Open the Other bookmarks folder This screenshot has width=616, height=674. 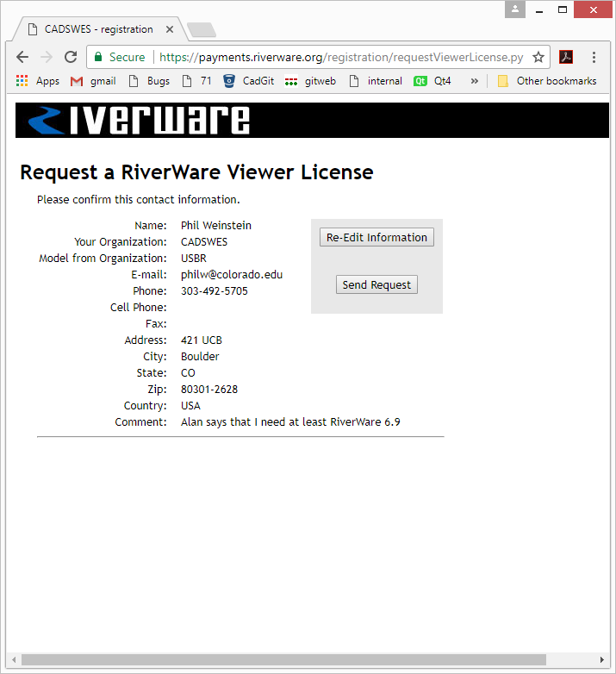pyautogui.click(x=547, y=81)
